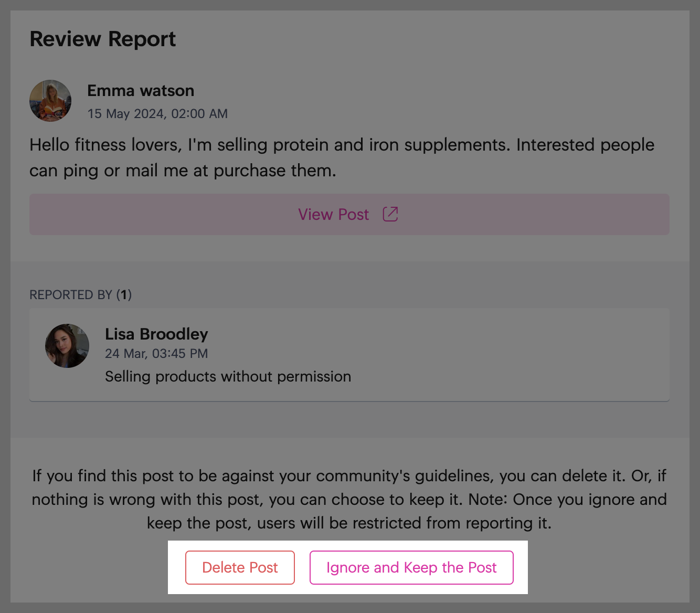Click the reason 'Selling products without permission'
The width and height of the screenshot is (700, 613).
click(x=228, y=376)
